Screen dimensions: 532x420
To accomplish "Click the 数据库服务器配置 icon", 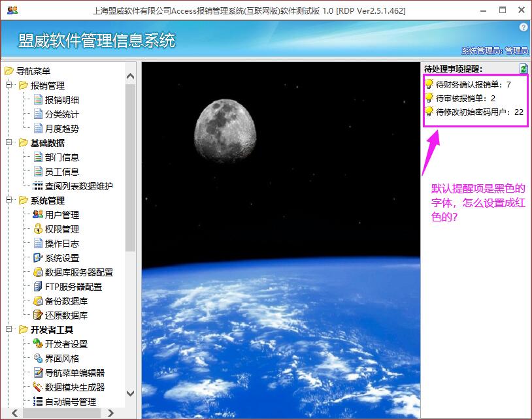I will pos(38,272).
